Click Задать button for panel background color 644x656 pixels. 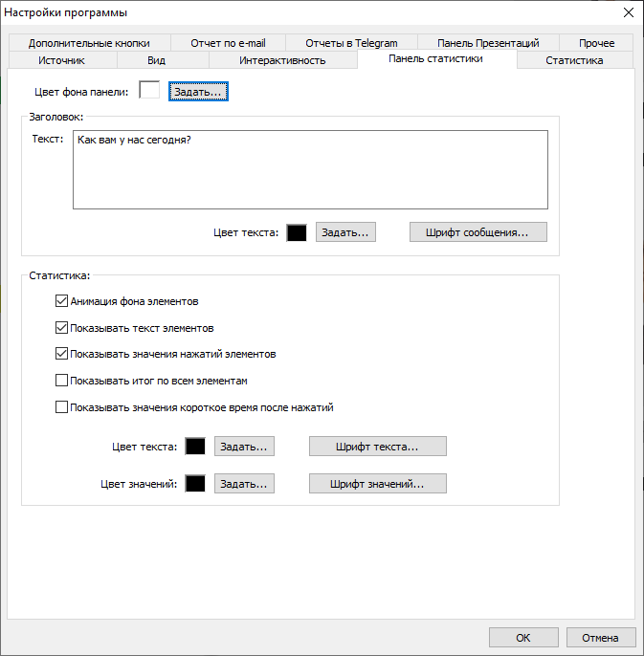198,91
